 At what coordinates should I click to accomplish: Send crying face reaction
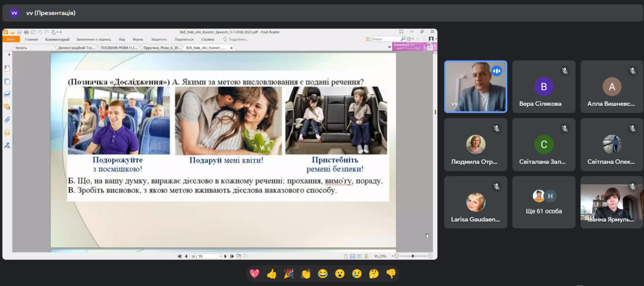coord(357,274)
